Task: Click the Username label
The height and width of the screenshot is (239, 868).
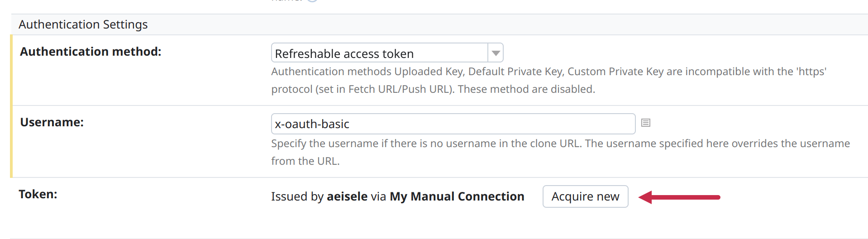Action: [52, 122]
